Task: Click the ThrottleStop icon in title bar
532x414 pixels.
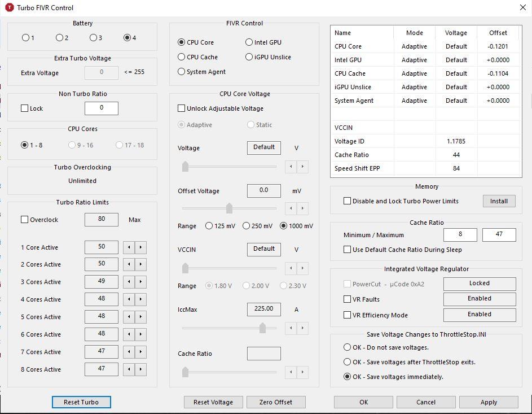Action: point(9,7)
